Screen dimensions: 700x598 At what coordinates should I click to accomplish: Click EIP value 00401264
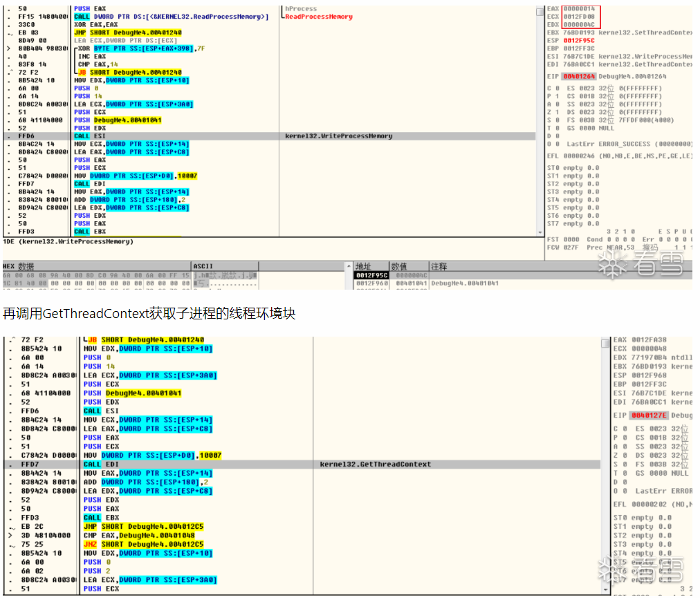click(x=579, y=76)
